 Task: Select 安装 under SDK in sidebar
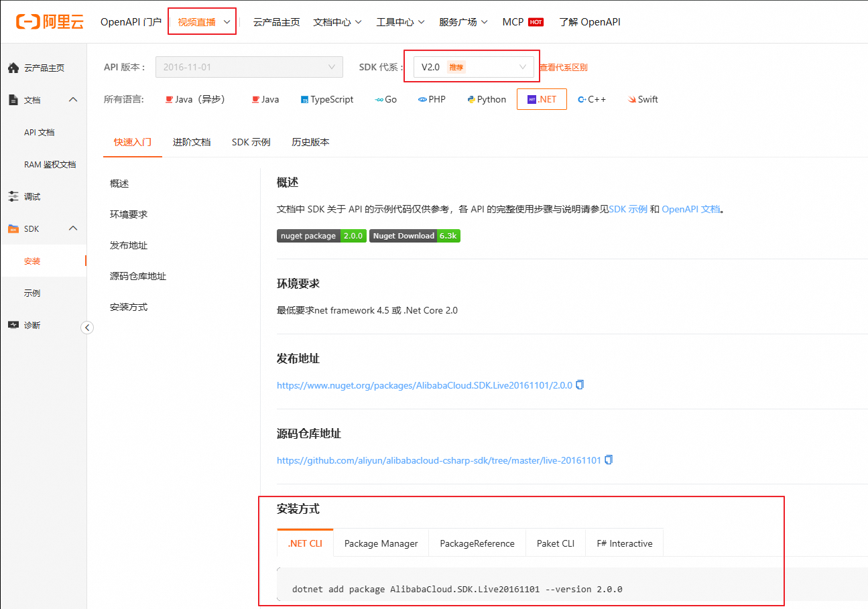pos(32,261)
